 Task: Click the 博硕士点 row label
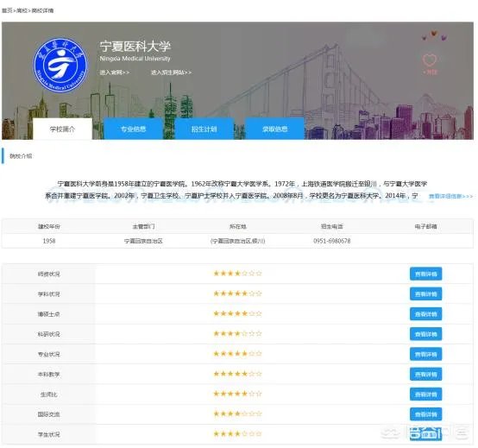click(x=49, y=314)
